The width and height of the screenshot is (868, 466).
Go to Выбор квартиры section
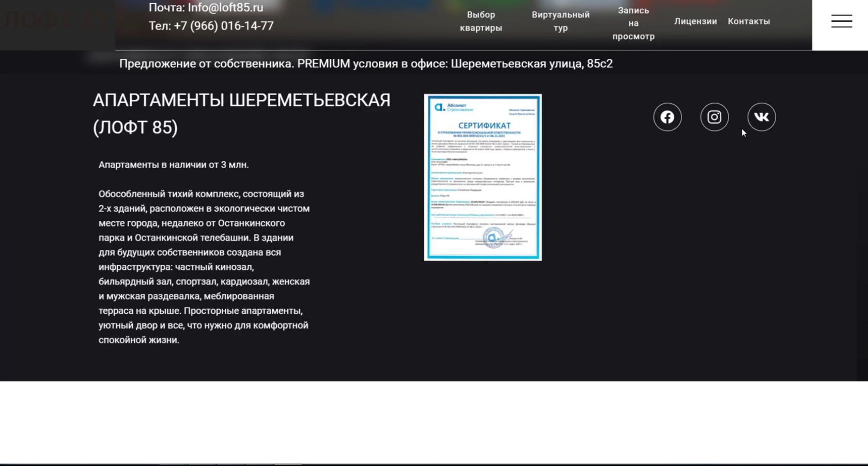pos(481,21)
